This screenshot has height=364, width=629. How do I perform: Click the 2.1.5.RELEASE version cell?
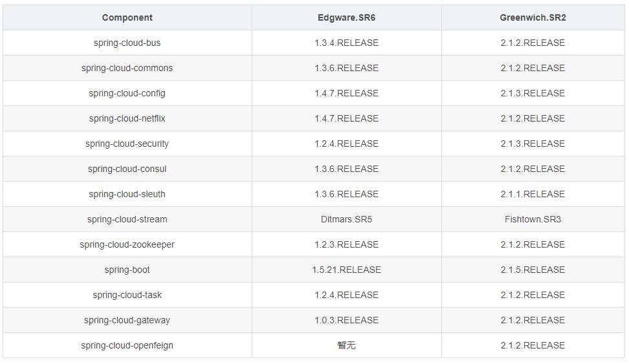click(x=533, y=270)
